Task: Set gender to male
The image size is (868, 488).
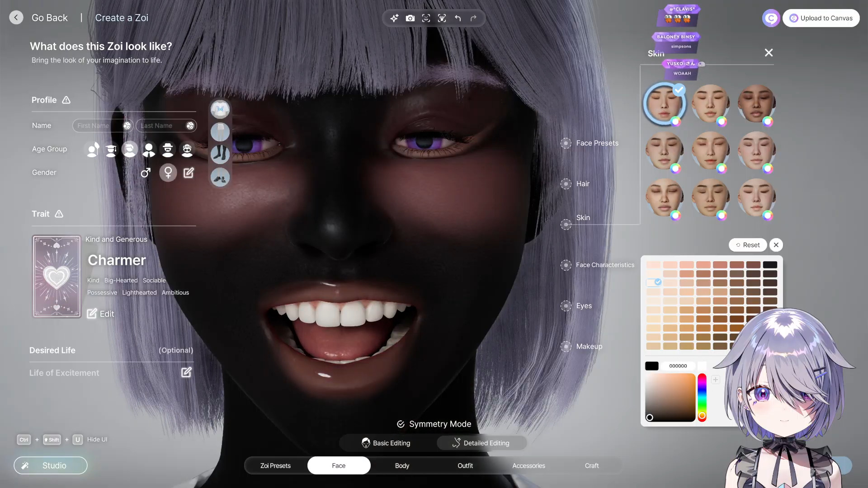Action: point(146,173)
